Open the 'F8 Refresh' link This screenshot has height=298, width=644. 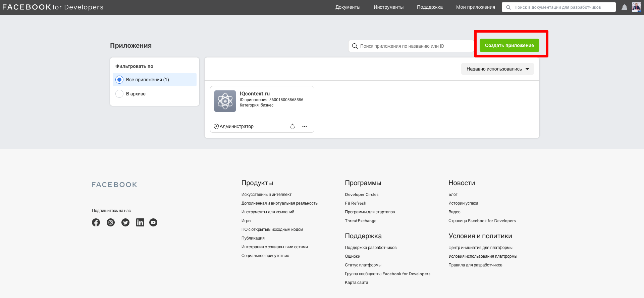(x=356, y=203)
